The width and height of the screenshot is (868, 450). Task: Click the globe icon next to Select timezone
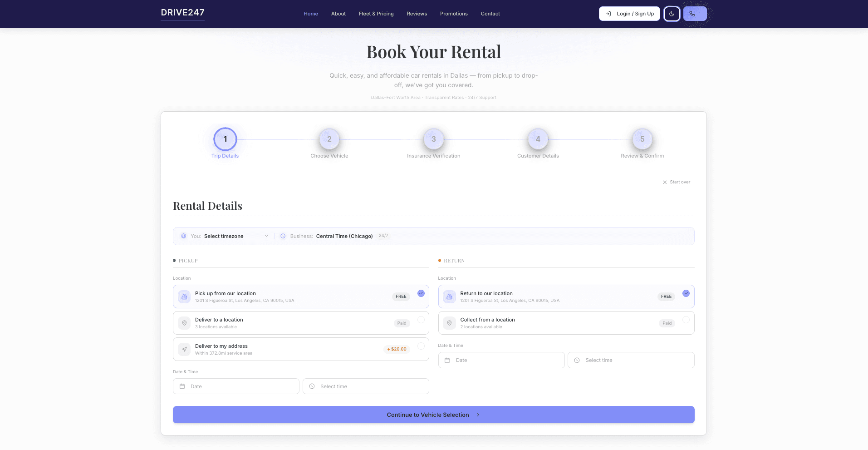(183, 236)
